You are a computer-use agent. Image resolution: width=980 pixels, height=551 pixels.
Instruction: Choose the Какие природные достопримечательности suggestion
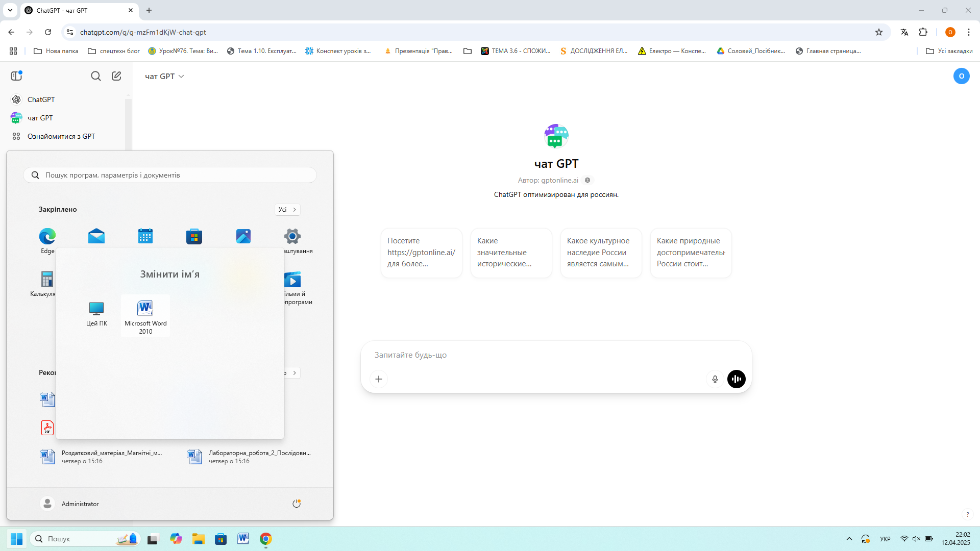point(691,253)
